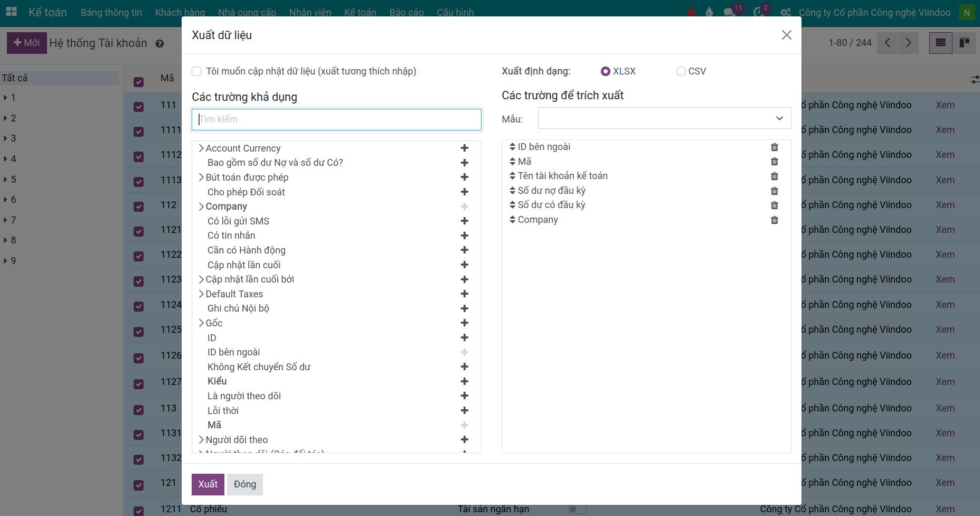The width and height of the screenshot is (980, 516).
Task: Click sort handle of 'ID bên ngoài' export field
Action: 512,147
